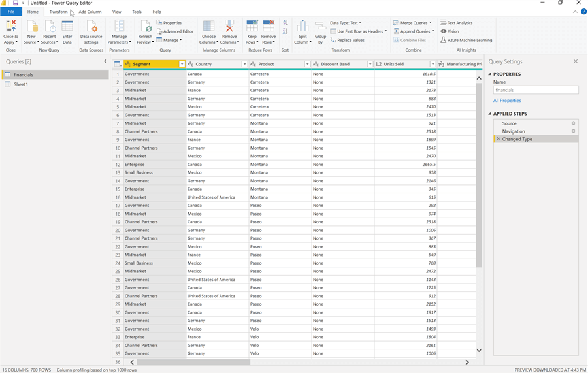Viewport: 588px width, 373px height.
Task: Click the Close & Apply icon
Action: point(10,27)
